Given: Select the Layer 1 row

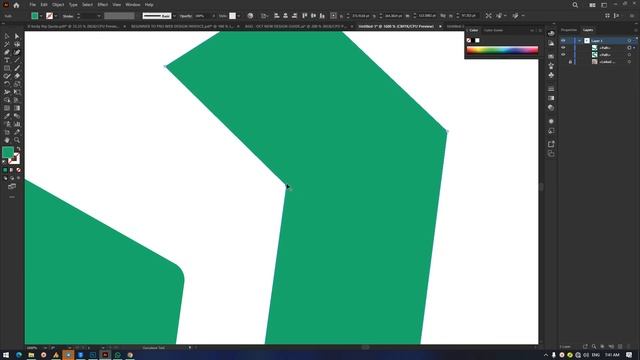Looking at the screenshot, I should pos(598,40).
